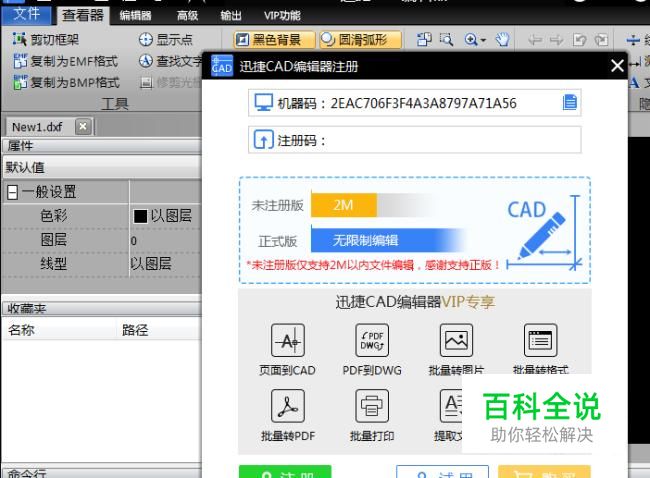Select the 批量转图片 icon

tap(456, 340)
